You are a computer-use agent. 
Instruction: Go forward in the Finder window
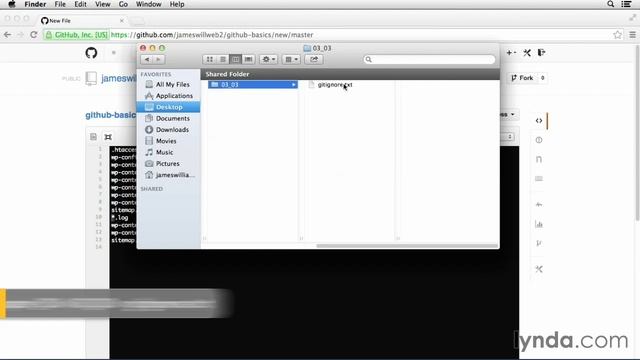tap(159, 60)
